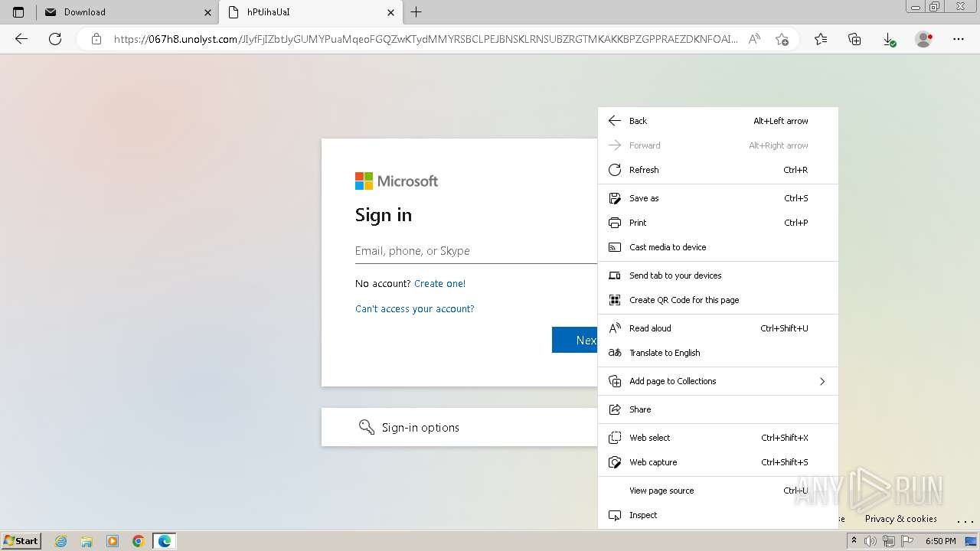Open the footer ellipsis menu
Viewport: 980px width, 551px height.
965,520
